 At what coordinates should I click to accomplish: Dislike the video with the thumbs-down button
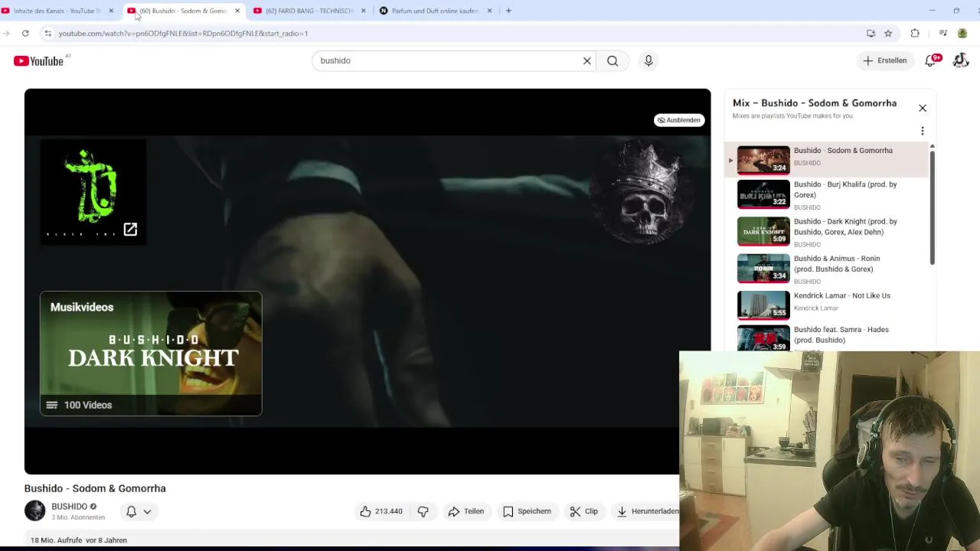coord(423,511)
